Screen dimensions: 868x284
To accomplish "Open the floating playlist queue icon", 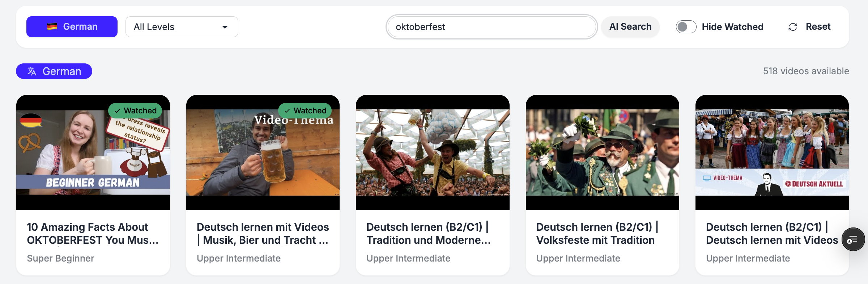I will pyautogui.click(x=853, y=239).
